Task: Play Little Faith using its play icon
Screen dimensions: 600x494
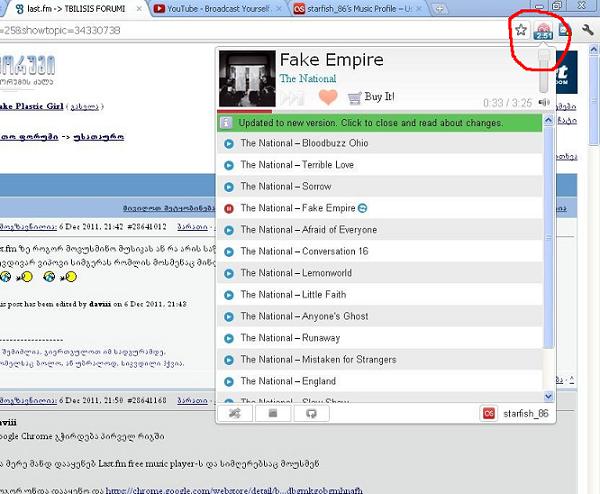Action: [229, 295]
